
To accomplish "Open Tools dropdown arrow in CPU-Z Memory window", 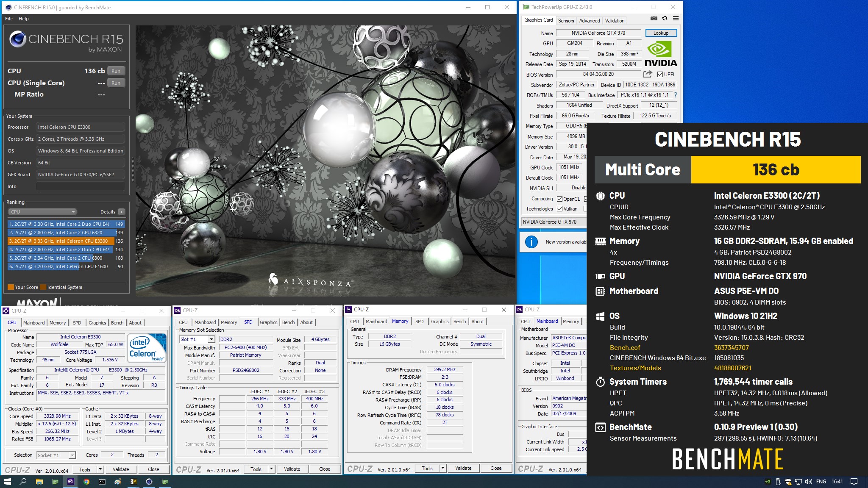I will [x=442, y=468].
